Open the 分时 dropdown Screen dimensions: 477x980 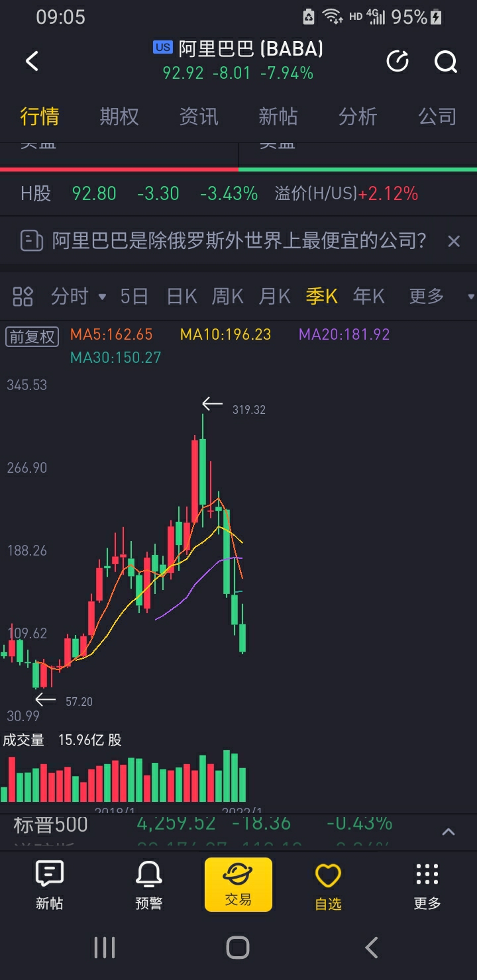point(78,296)
